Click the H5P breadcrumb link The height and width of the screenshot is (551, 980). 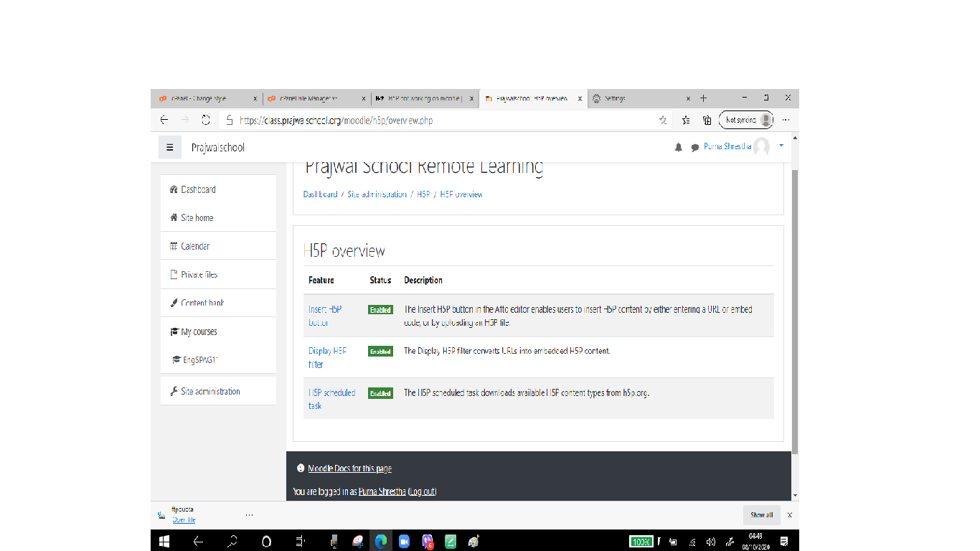coord(423,194)
